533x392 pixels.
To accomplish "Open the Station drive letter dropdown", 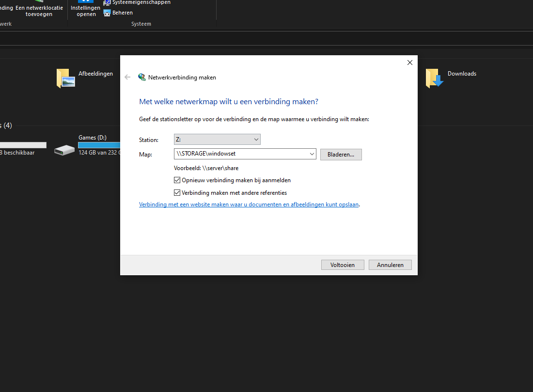I will (x=217, y=140).
